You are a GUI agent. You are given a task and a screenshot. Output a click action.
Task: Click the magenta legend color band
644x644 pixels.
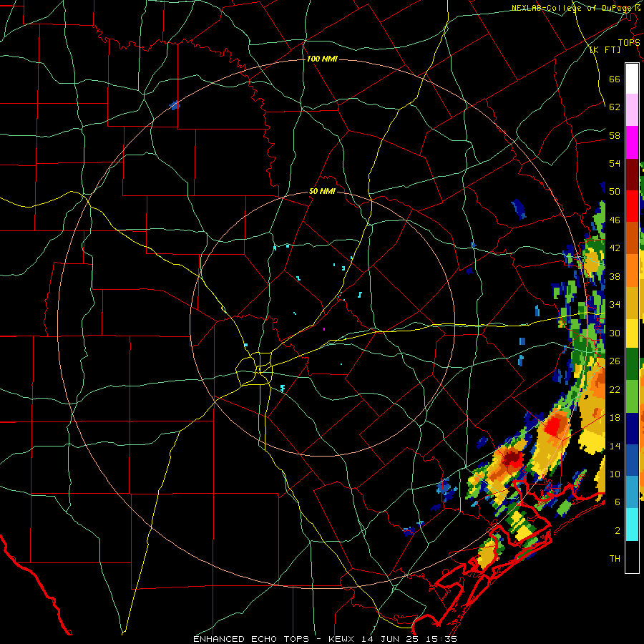(632, 142)
